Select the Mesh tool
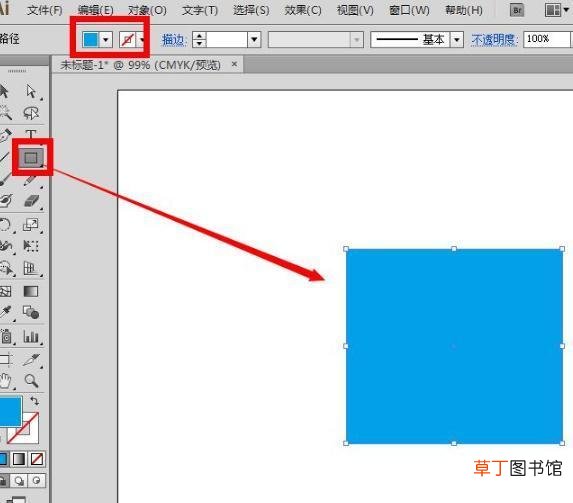 [5, 291]
